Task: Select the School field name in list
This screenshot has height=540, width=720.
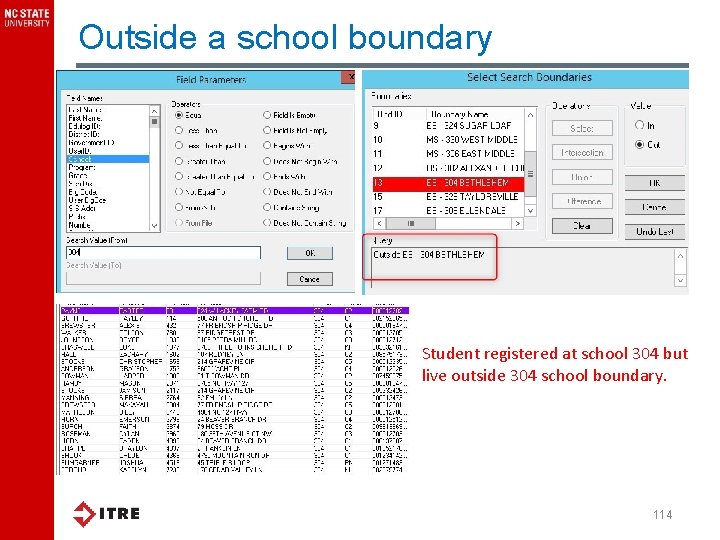Action: pyautogui.click(x=108, y=159)
